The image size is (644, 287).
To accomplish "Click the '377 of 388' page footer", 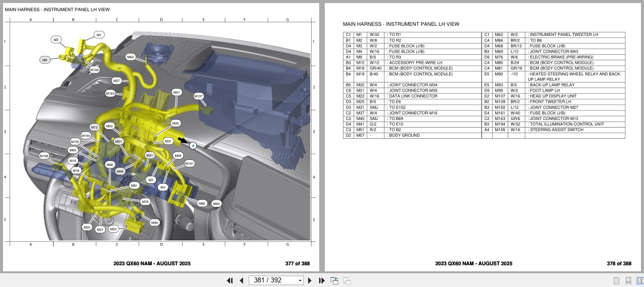I will pyautogui.click(x=297, y=264).
